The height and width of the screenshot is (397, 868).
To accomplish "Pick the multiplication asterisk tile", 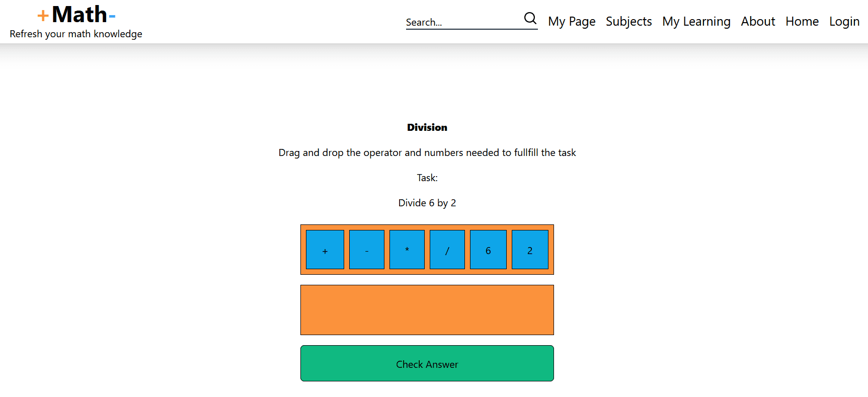I will tap(407, 250).
